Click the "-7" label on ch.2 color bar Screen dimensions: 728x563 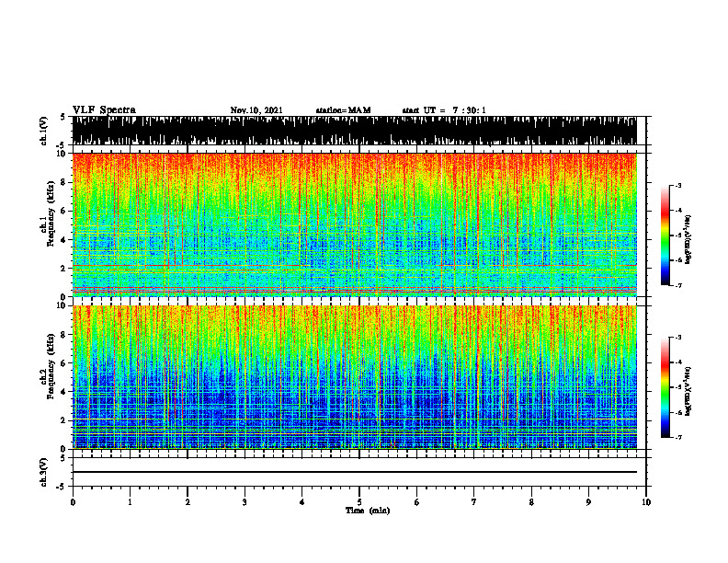pyautogui.click(x=678, y=438)
